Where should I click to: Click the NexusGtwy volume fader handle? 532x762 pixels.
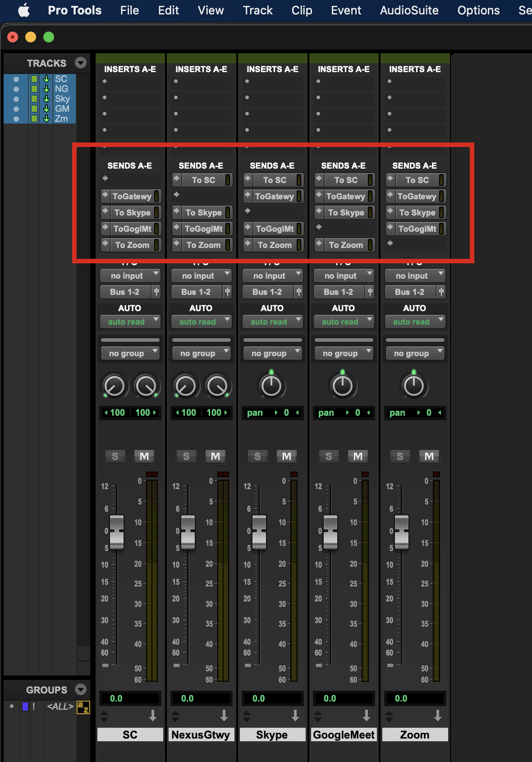coord(188,531)
